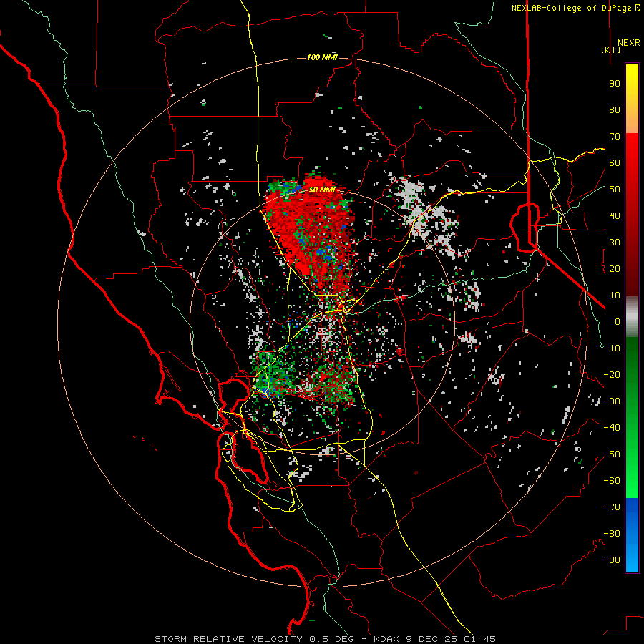Click the -90 knot legend value
The height and width of the screenshot is (644, 644).
coord(612,560)
